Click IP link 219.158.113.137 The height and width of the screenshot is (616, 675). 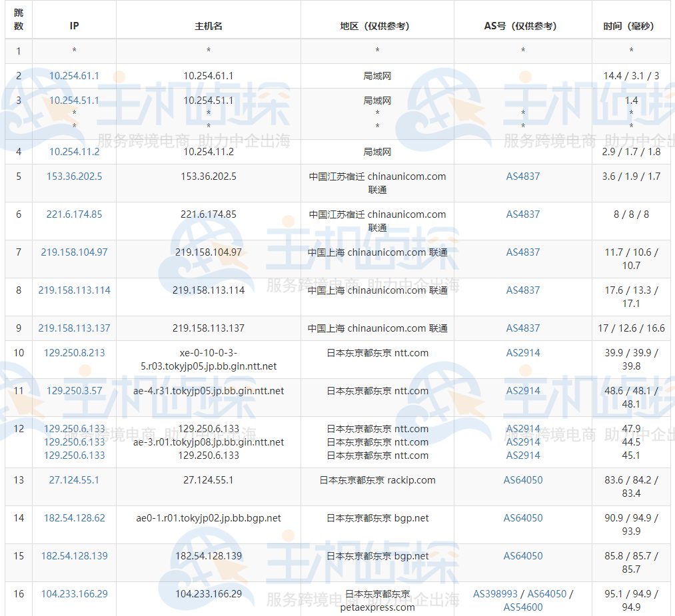[x=74, y=328]
